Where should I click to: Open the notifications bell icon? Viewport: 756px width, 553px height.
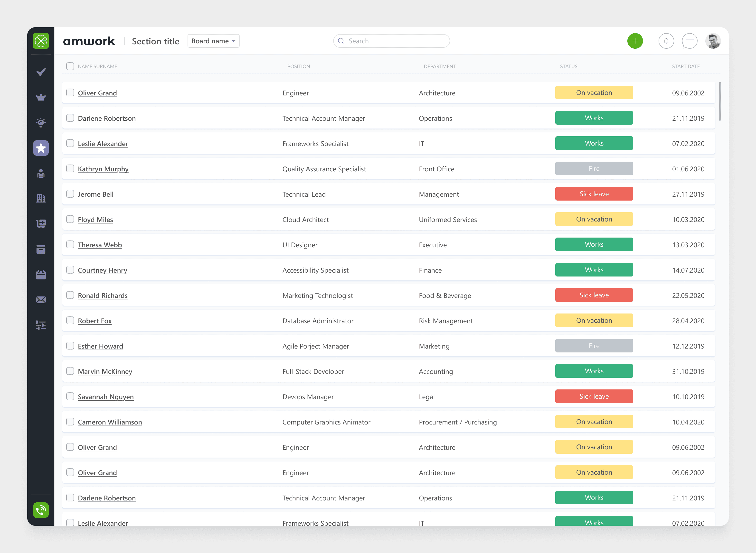(x=666, y=41)
